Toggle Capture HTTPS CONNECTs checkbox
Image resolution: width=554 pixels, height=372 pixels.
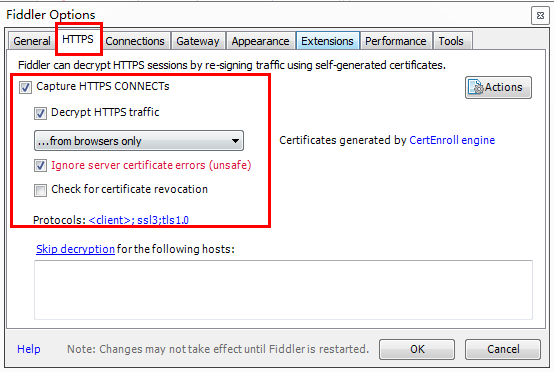[25, 87]
